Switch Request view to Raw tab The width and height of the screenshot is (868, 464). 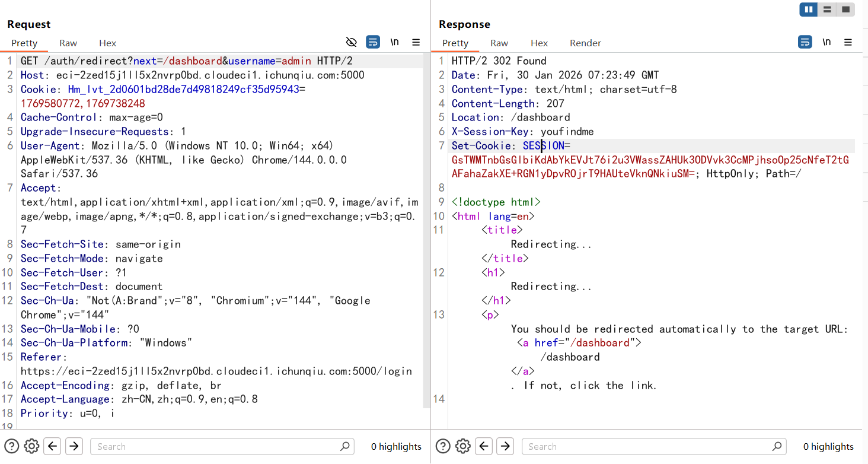[68, 43]
